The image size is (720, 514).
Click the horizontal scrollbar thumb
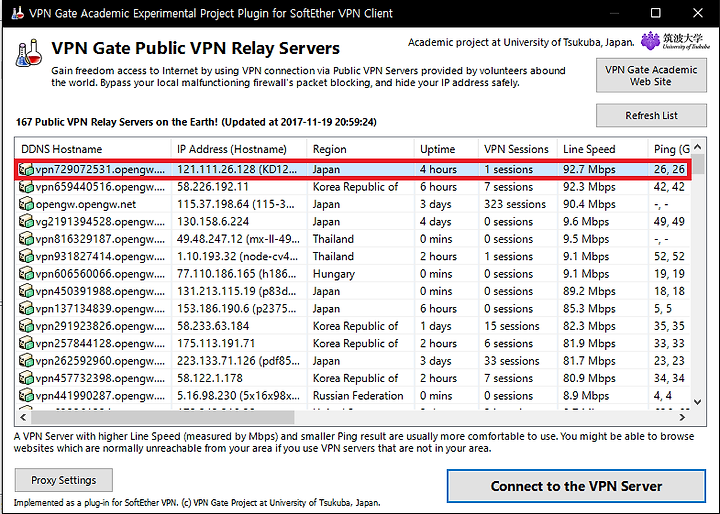162,417
